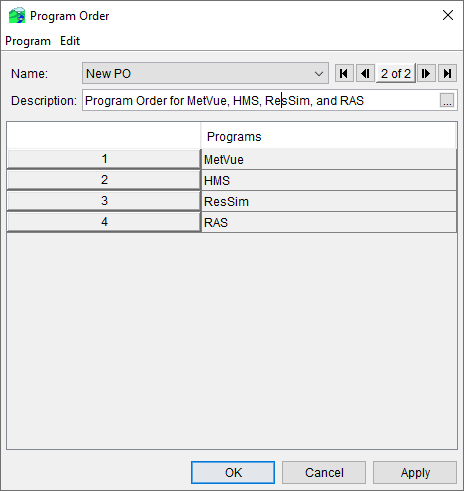Close the Program Order dialog

click(448, 15)
